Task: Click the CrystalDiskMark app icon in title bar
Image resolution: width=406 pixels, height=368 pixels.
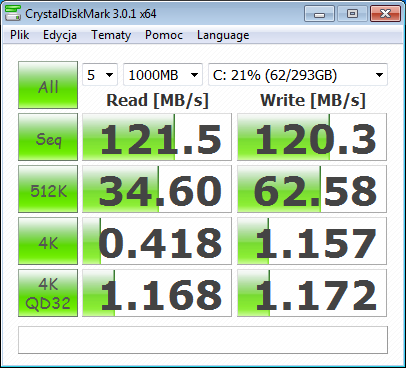Action: (x=13, y=13)
